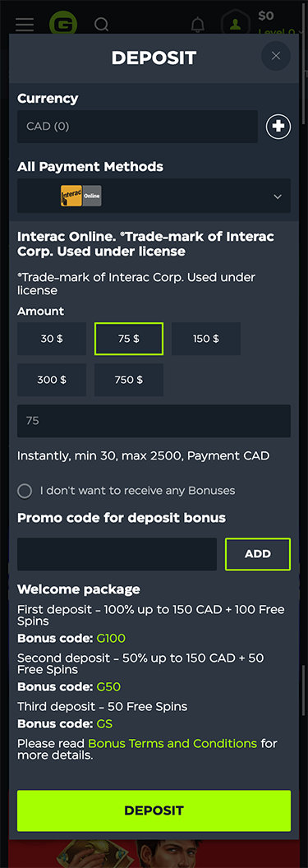
Task: Open the hamburger menu icon
Action: 25,25
